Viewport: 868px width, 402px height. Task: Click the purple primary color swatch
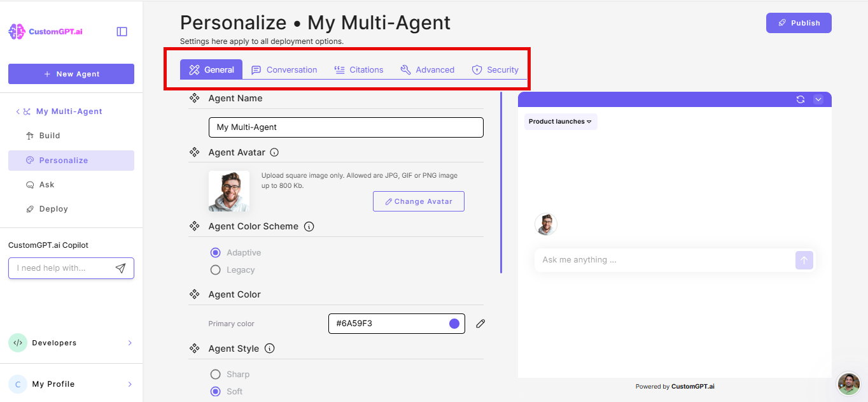(x=454, y=324)
